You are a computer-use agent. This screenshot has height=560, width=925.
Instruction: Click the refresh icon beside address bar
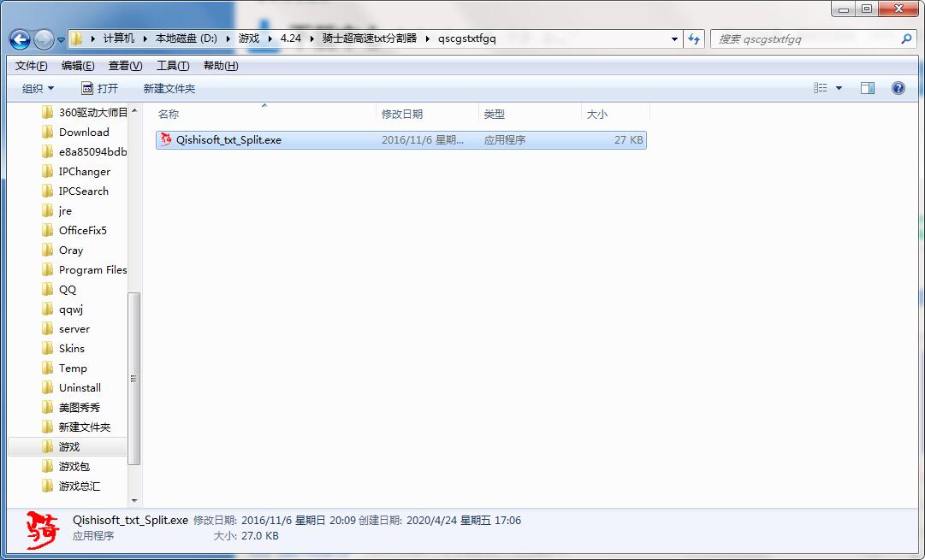coord(694,38)
